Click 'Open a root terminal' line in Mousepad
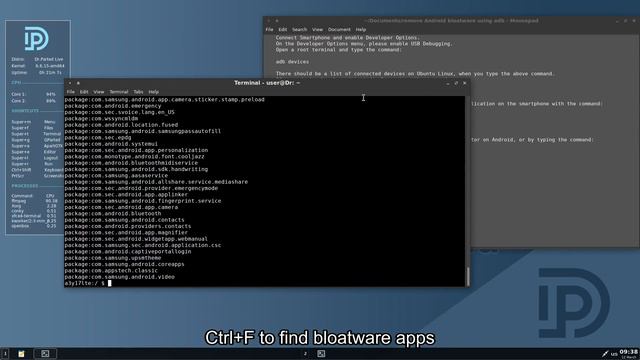640x360 pixels. click(x=339, y=50)
